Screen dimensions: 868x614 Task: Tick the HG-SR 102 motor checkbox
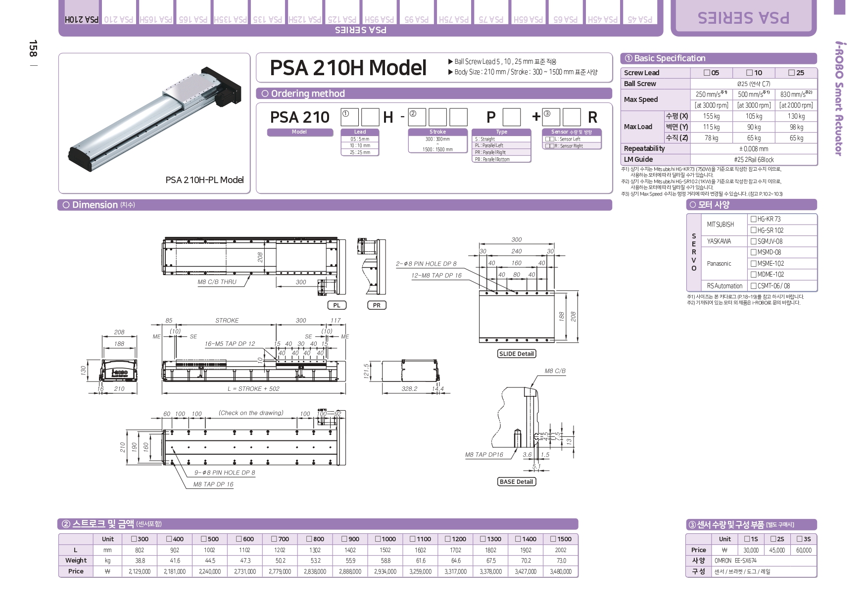(x=754, y=230)
